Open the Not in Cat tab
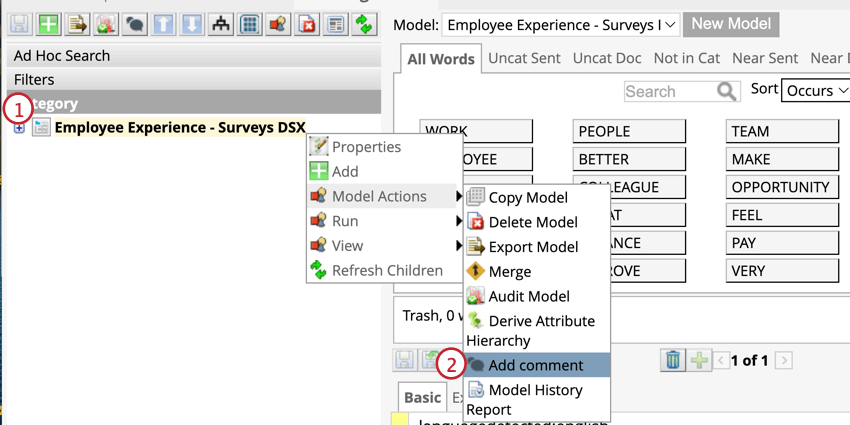 click(x=686, y=59)
